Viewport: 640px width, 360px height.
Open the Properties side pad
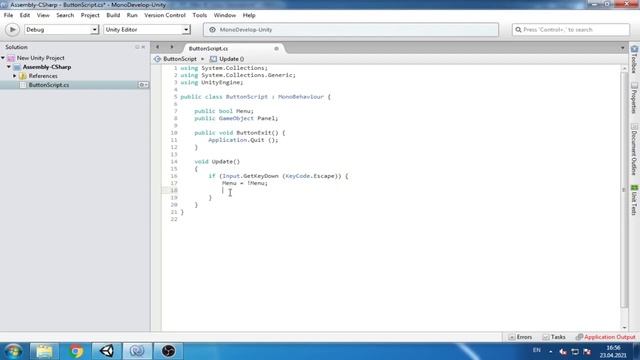[634, 98]
